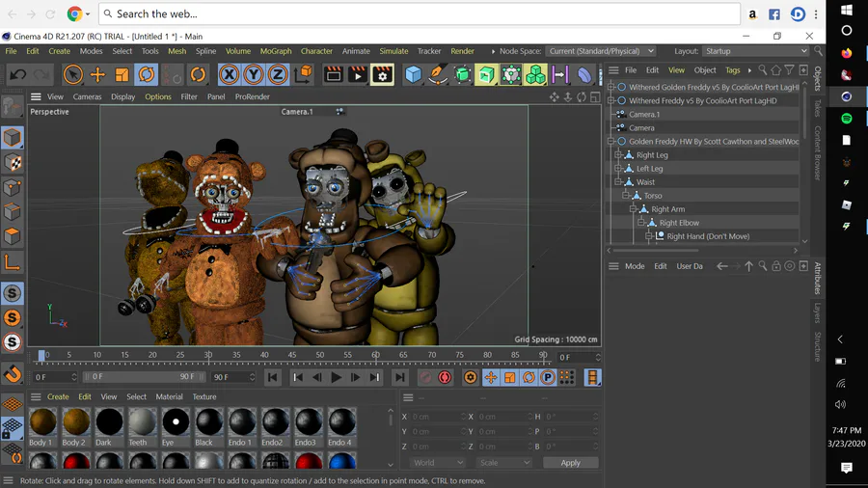The height and width of the screenshot is (488, 868).
Task: Click the Apply button in coordinates panel
Action: [570, 463]
